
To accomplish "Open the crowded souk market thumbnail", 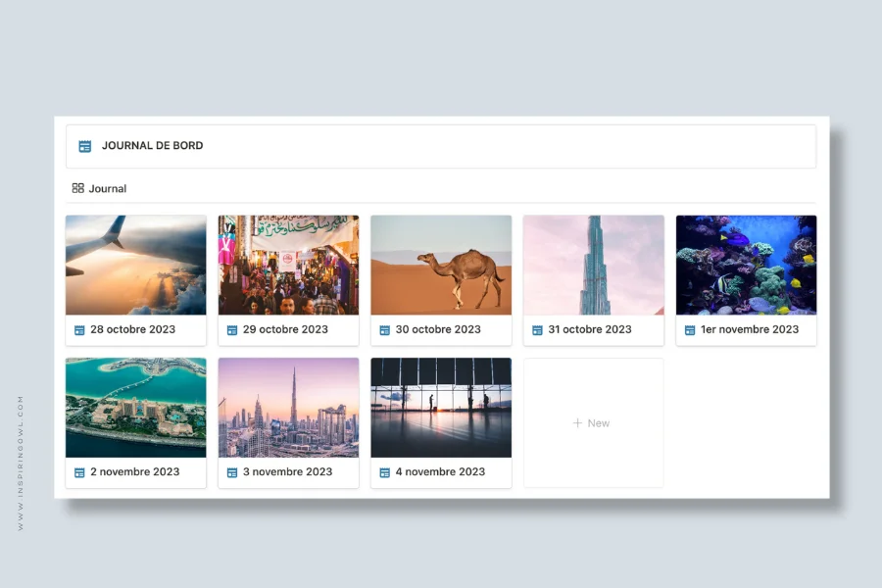I will click(x=288, y=265).
